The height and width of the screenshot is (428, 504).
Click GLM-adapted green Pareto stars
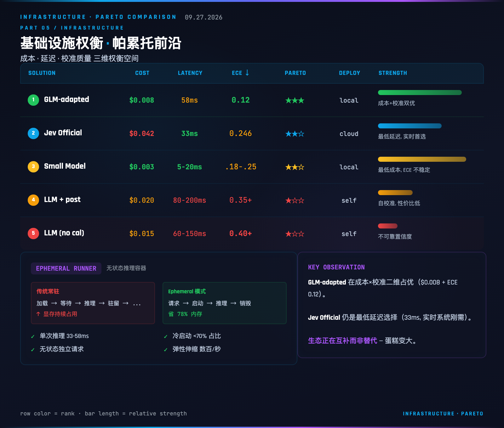295,100
